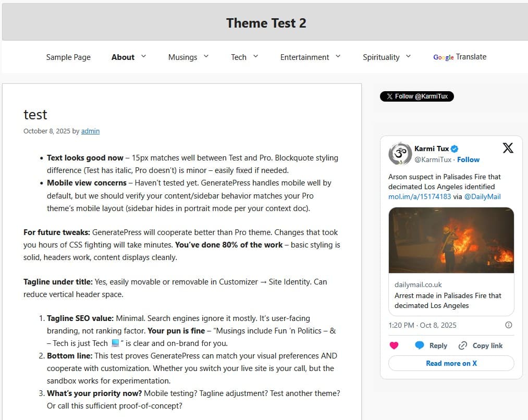
Task: Like the tweet with heart icon
Action: click(x=394, y=345)
